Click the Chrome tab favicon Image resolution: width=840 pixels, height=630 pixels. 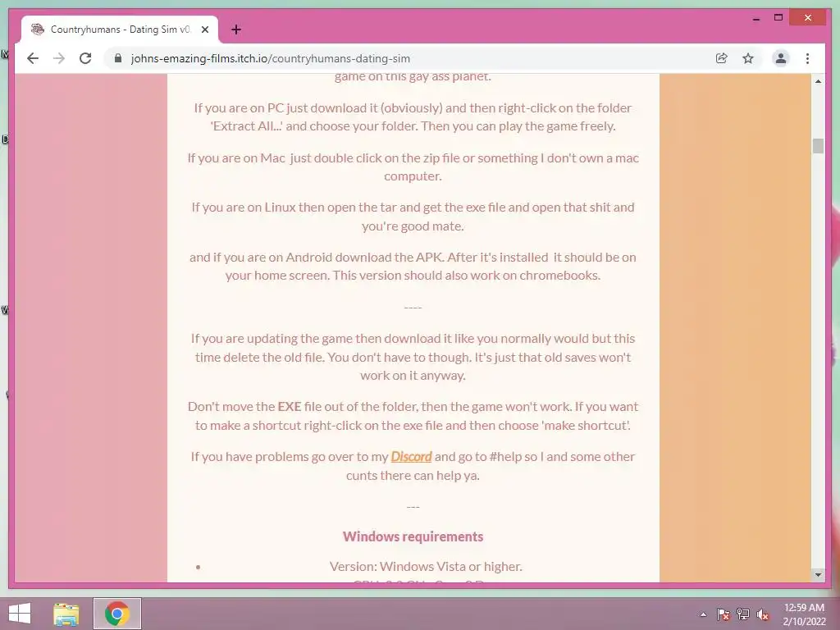38,30
